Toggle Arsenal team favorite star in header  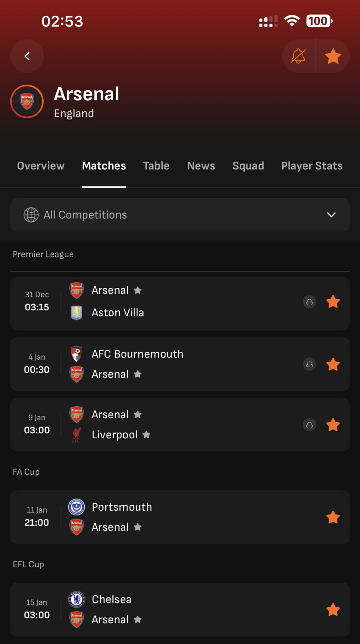tap(333, 56)
